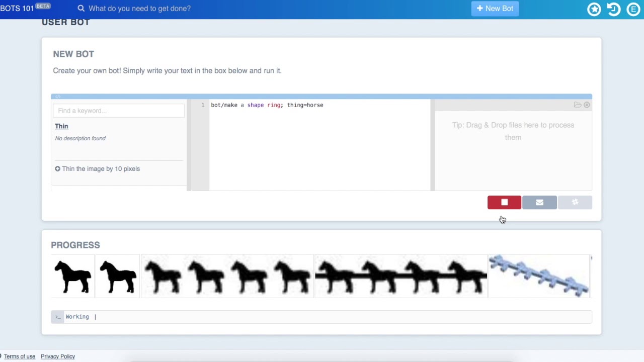Open the Thin keyword link

click(61, 126)
